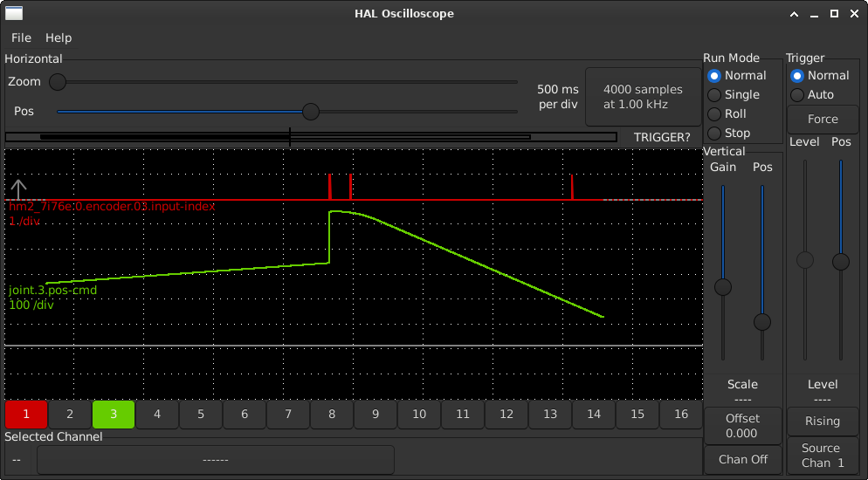The height and width of the screenshot is (480, 868).
Task: Click the vertical Gain slider handle
Action: 722,287
